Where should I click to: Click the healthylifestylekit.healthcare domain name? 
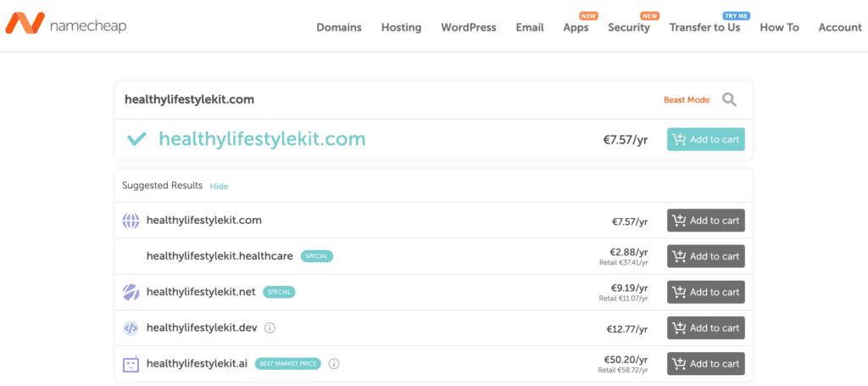pos(220,256)
